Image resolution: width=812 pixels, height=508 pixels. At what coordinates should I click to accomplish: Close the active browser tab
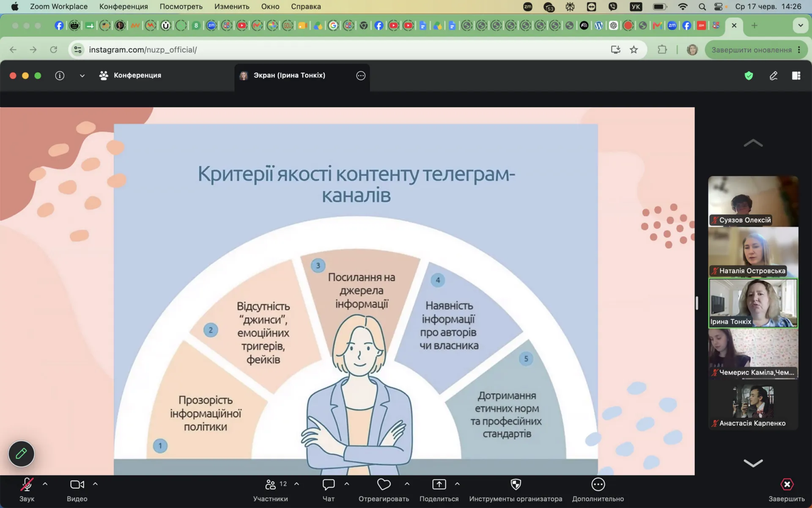click(734, 25)
